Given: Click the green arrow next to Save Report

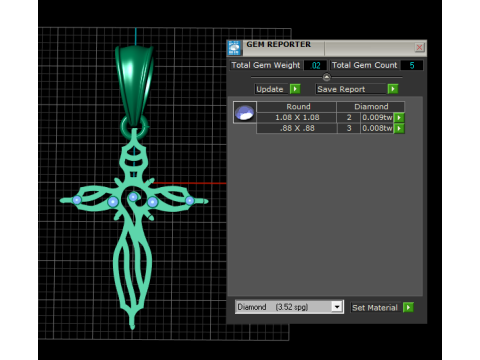Looking at the screenshot, I should [393, 89].
